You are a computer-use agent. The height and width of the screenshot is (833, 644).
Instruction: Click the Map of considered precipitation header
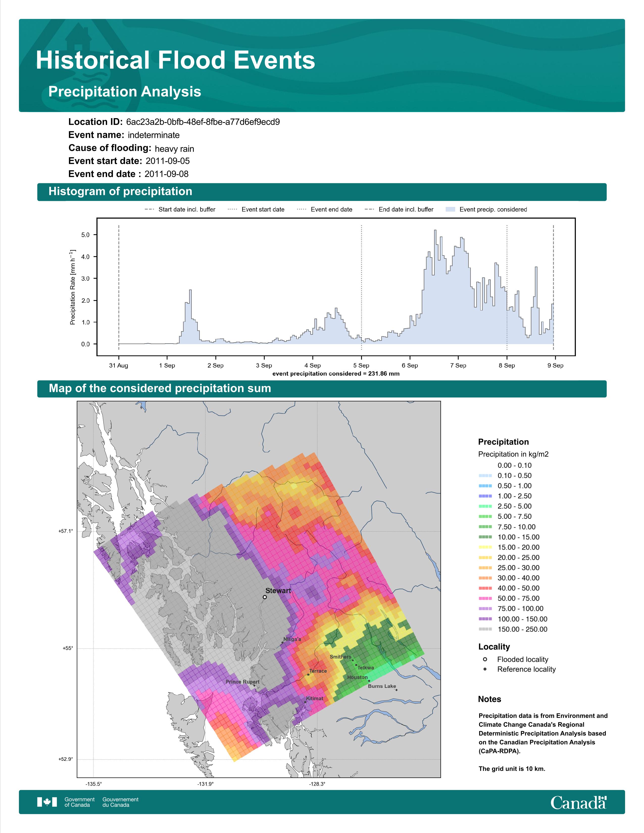[x=321, y=389]
